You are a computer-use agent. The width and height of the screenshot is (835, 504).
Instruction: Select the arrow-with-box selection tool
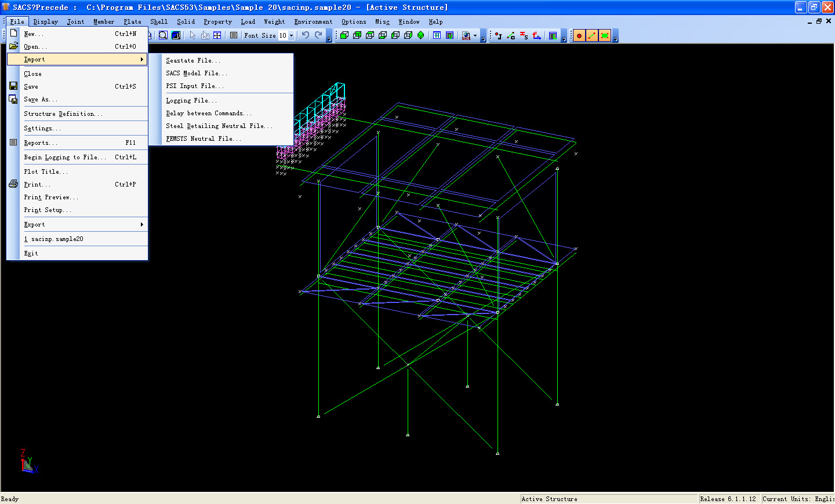(205, 35)
